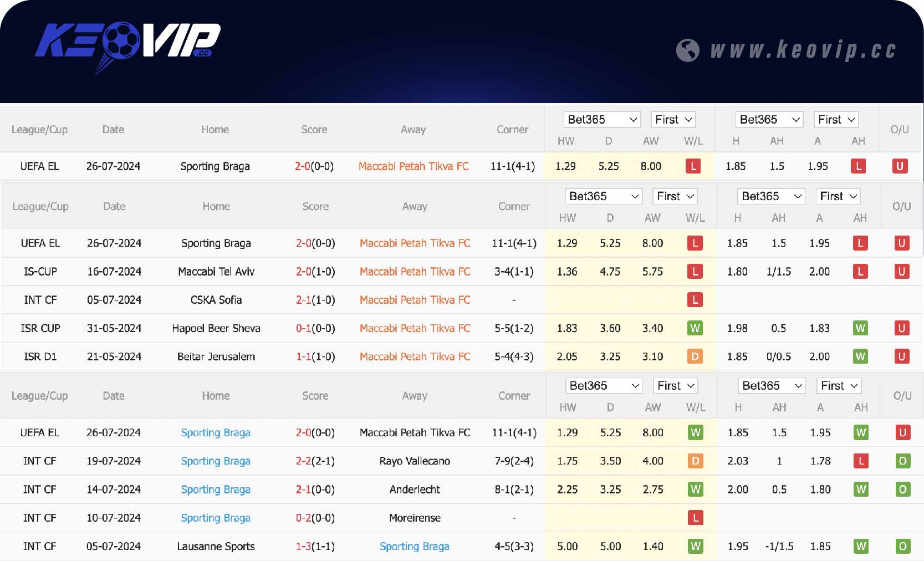Click green O badge in Lausanne Sports row
This screenshot has width=924, height=561.
pyautogui.click(x=902, y=547)
